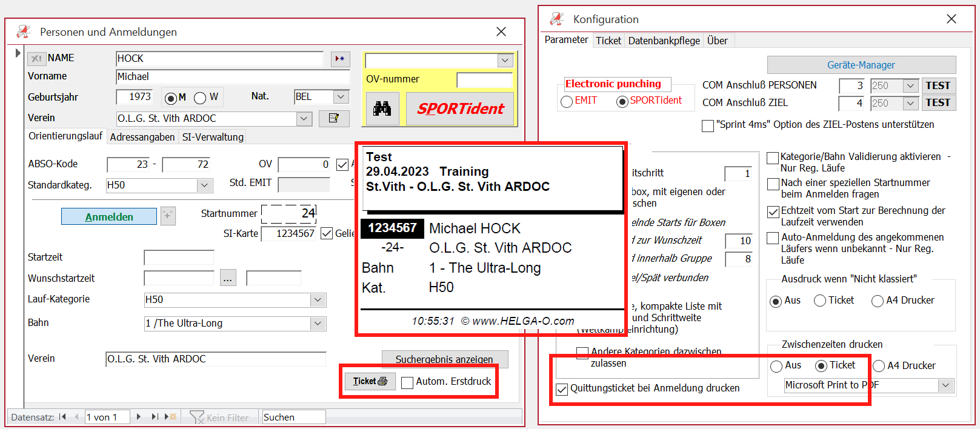Go to the previous record in Datensatz navigation

pos(76,417)
